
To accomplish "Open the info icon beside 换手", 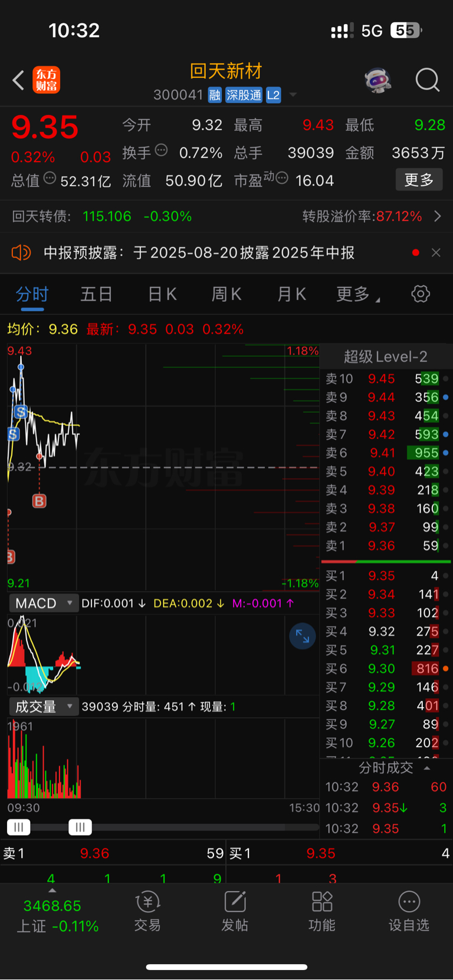I will 161,150.
